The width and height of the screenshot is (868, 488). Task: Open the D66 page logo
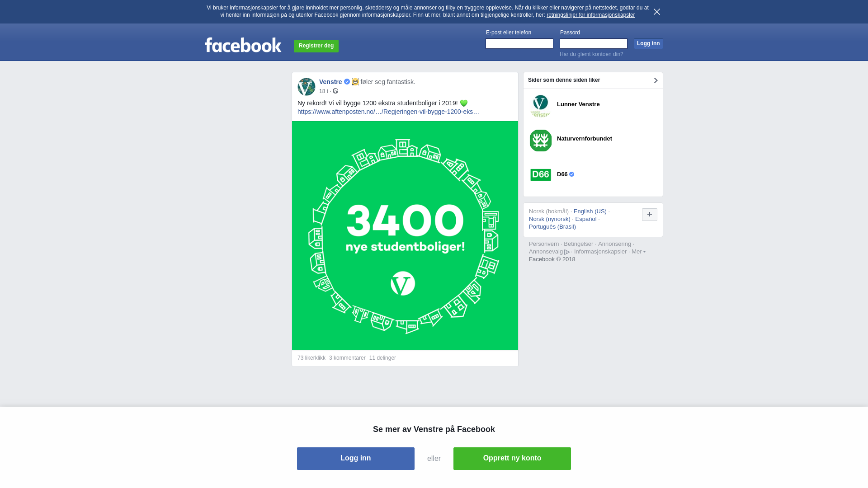pyautogui.click(x=541, y=175)
